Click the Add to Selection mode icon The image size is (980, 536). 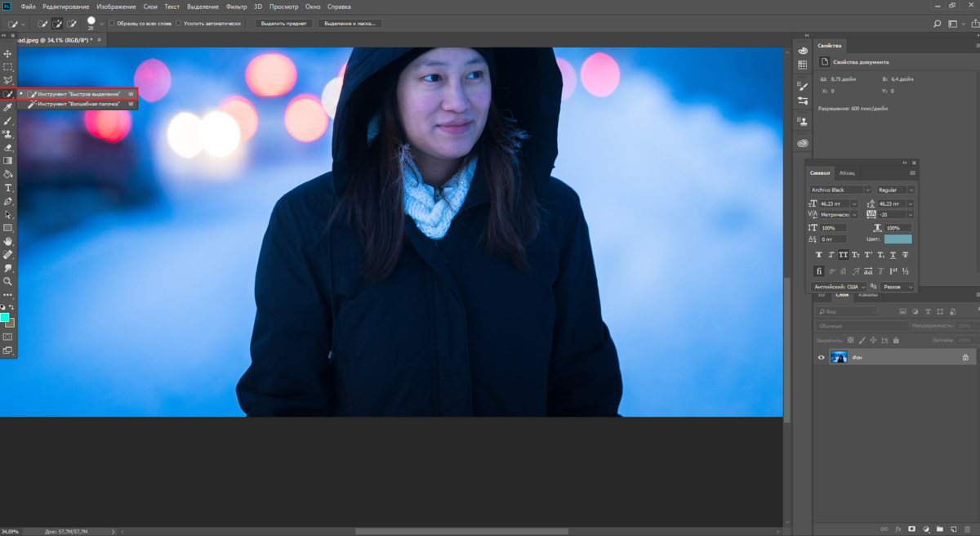tap(57, 24)
